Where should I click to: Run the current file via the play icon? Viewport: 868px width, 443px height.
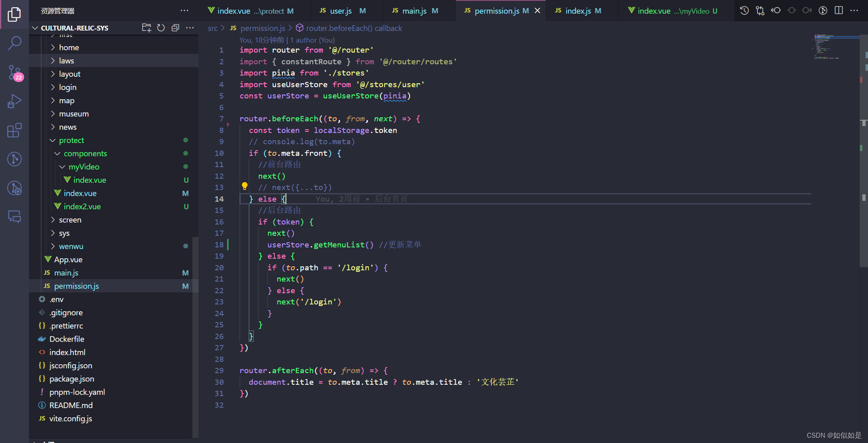click(823, 10)
